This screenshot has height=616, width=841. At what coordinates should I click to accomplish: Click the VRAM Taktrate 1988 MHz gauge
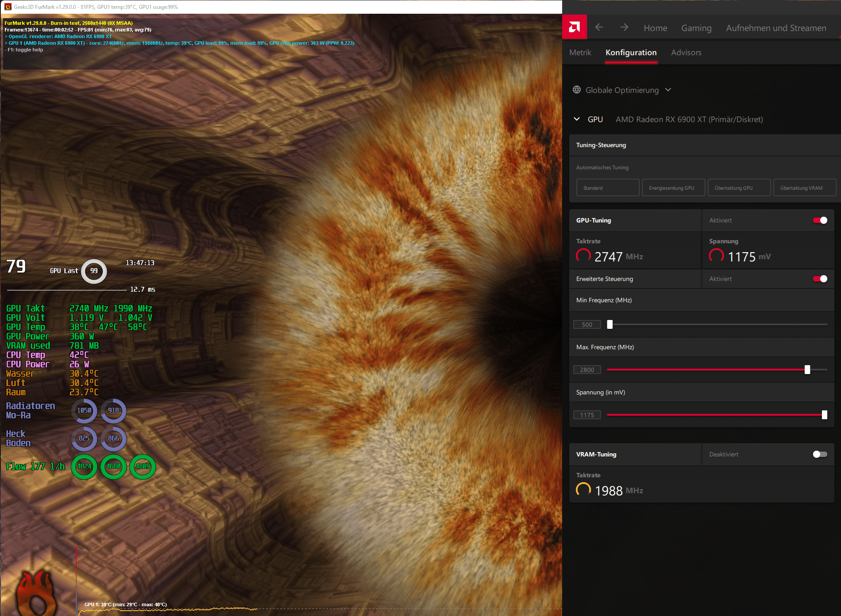click(583, 490)
